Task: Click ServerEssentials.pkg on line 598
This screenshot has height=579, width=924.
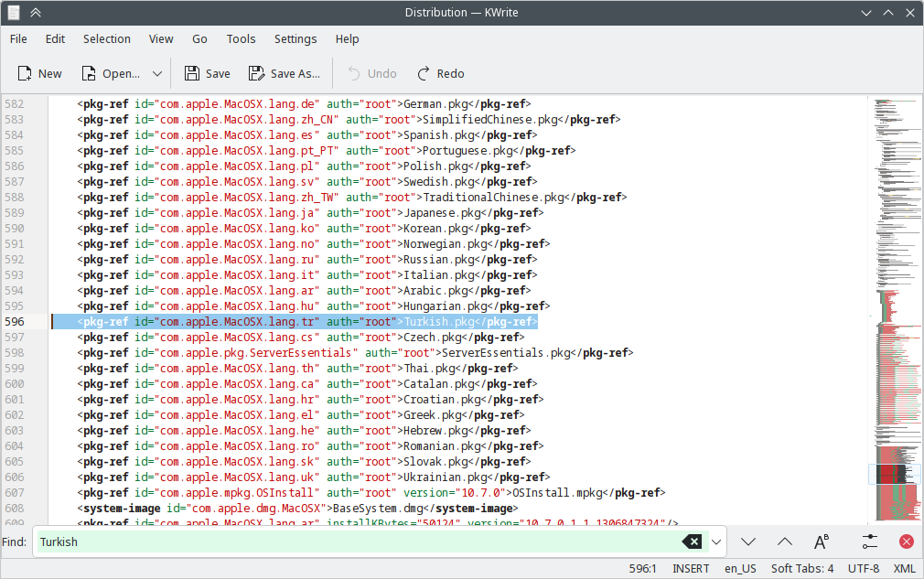Action: pyautogui.click(x=506, y=353)
